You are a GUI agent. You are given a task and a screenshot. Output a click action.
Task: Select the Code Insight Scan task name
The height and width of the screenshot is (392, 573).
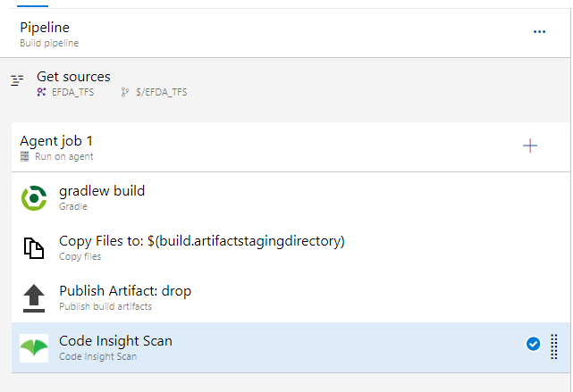coord(115,340)
